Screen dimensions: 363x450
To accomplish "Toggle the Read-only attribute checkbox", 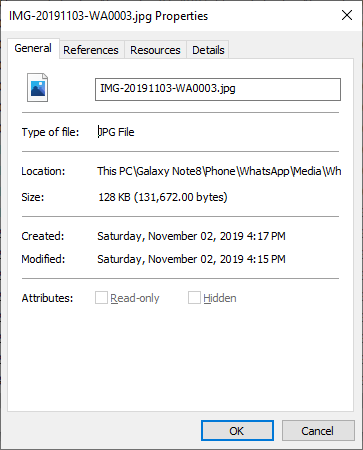I will point(101,298).
